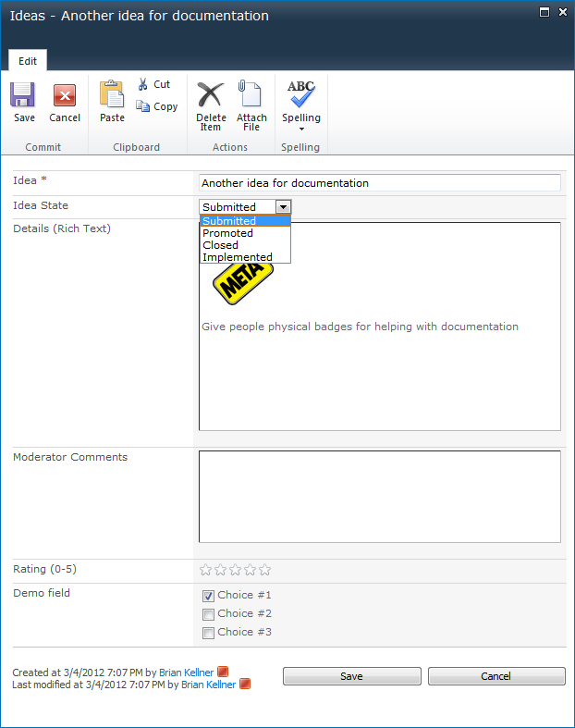Run the Spelling check ABC icon
The image size is (575, 728).
pyautogui.click(x=301, y=94)
